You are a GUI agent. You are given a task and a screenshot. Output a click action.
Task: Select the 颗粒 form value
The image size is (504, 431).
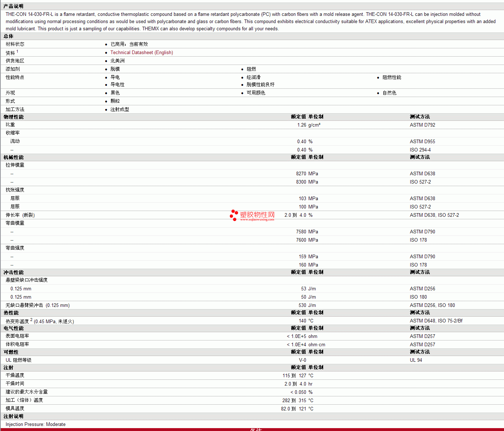[115, 101]
